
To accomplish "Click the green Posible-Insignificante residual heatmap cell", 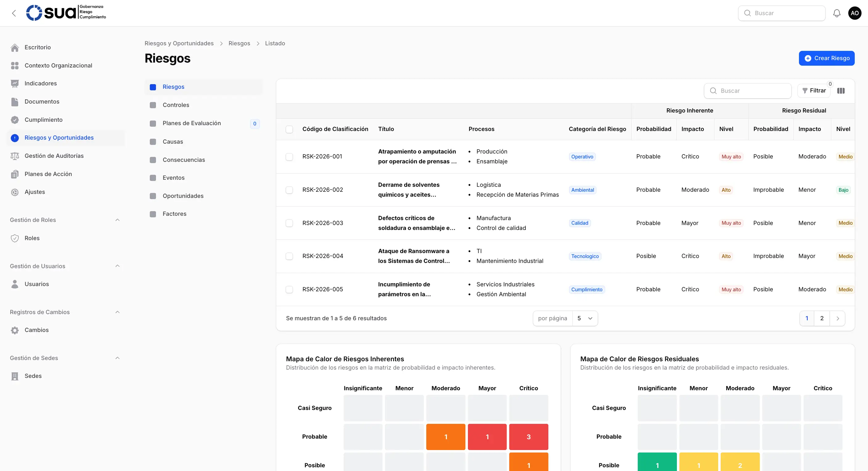I will [x=657, y=462].
